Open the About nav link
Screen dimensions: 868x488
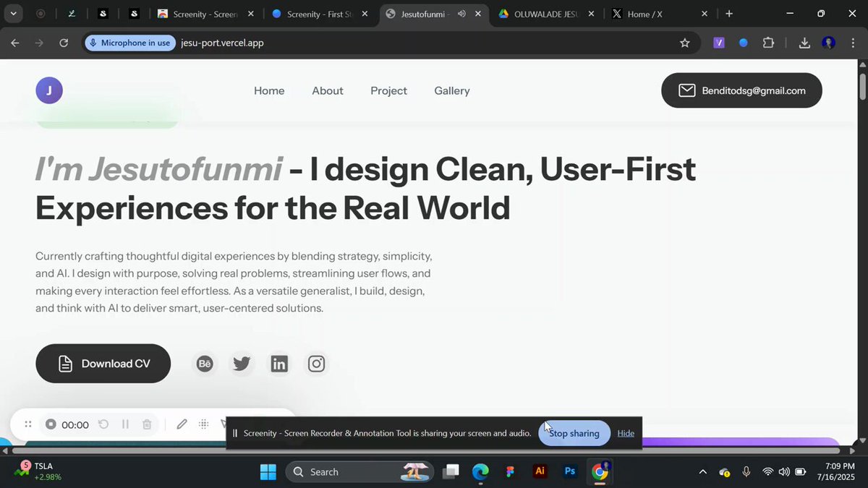pyautogui.click(x=328, y=90)
